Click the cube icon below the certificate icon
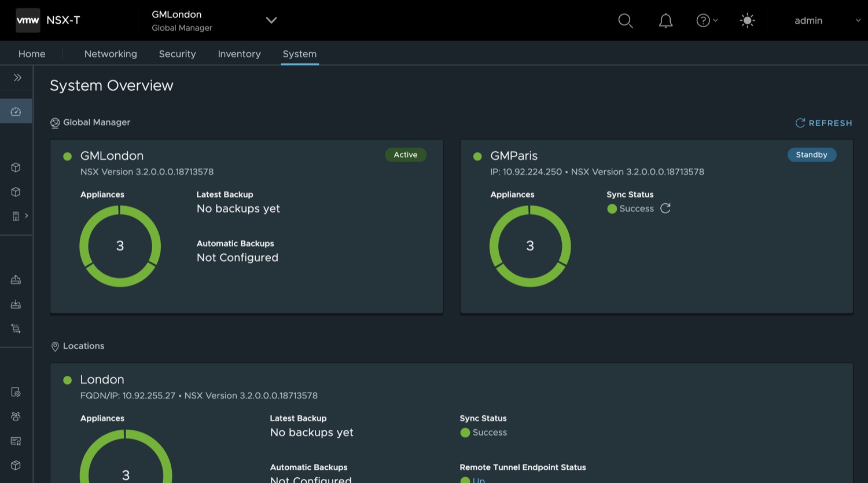The width and height of the screenshot is (868, 483). coord(16,465)
